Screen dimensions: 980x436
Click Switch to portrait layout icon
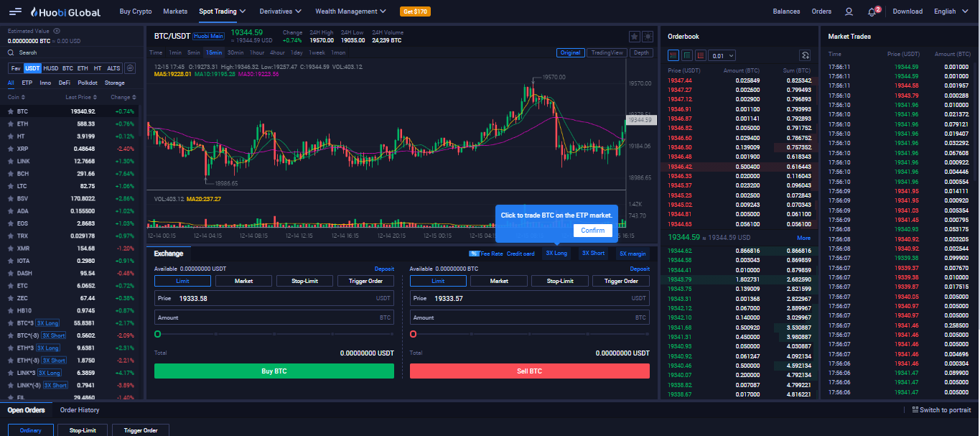click(915, 410)
